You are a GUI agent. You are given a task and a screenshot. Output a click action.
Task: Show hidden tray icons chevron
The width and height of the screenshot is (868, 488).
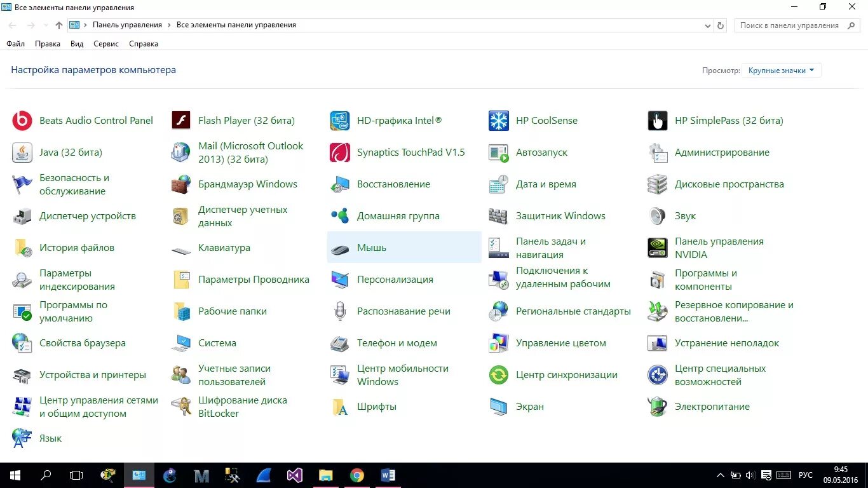coord(721,475)
